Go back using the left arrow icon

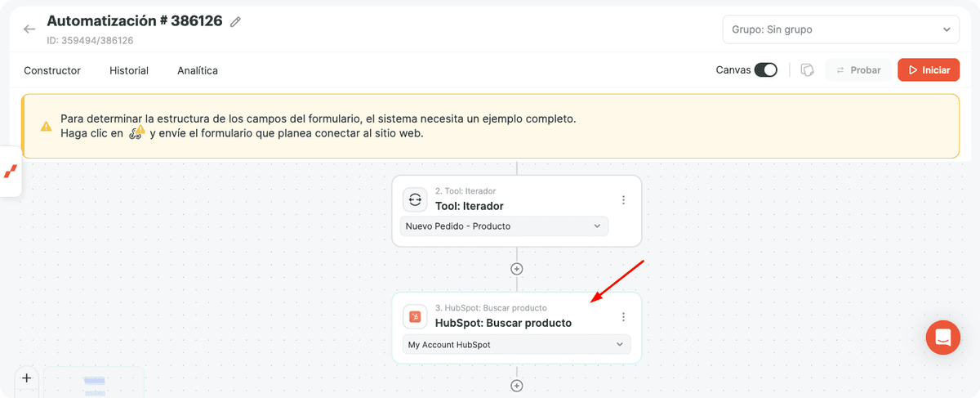pyautogui.click(x=29, y=29)
